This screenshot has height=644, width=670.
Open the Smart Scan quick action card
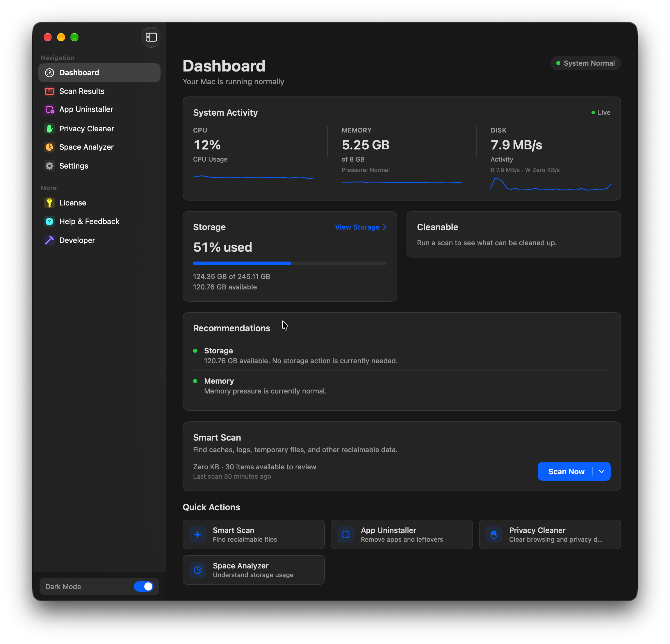tap(254, 534)
